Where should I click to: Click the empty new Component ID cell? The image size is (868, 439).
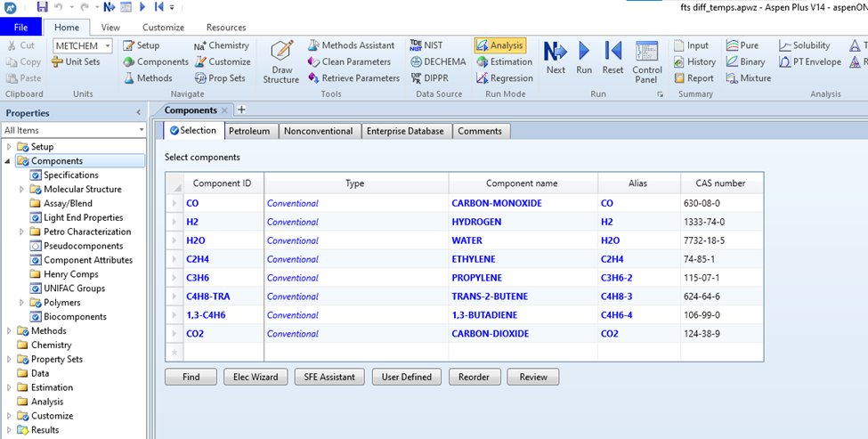(x=223, y=352)
